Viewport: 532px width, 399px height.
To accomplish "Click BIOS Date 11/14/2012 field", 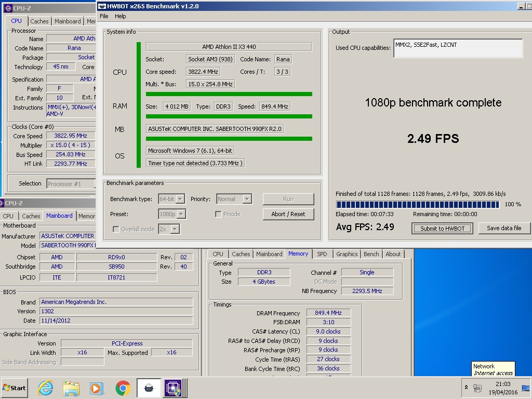I will coord(116,320).
